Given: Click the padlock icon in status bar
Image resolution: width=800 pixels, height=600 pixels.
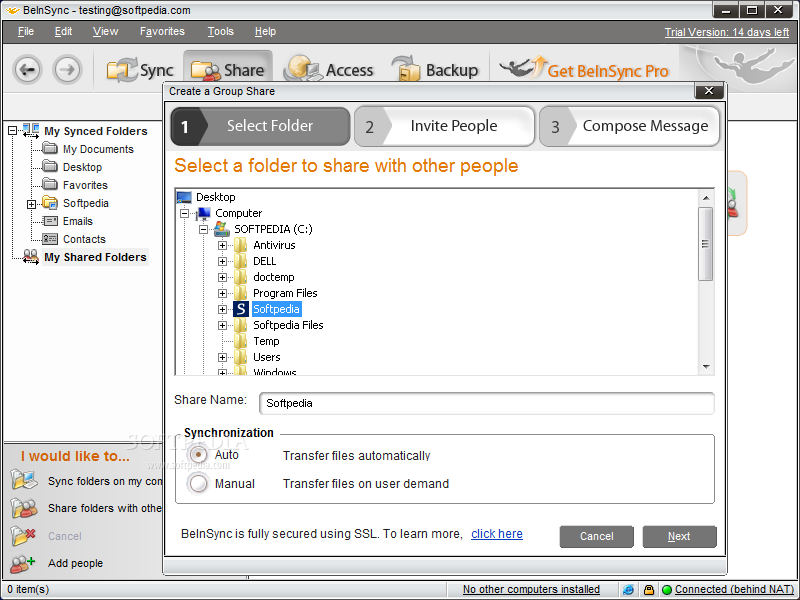Looking at the screenshot, I should point(648,589).
